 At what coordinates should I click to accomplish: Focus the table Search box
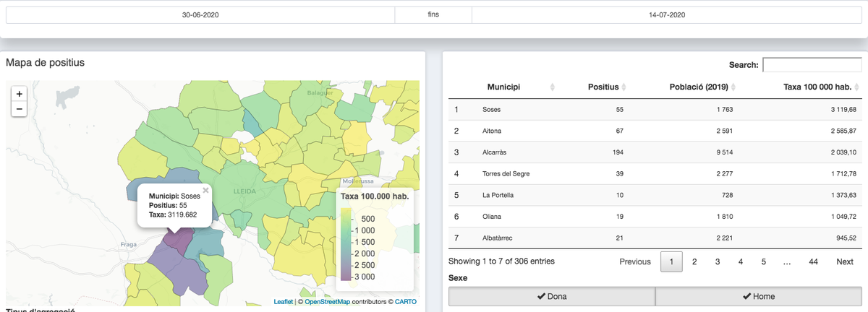[812, 65]
